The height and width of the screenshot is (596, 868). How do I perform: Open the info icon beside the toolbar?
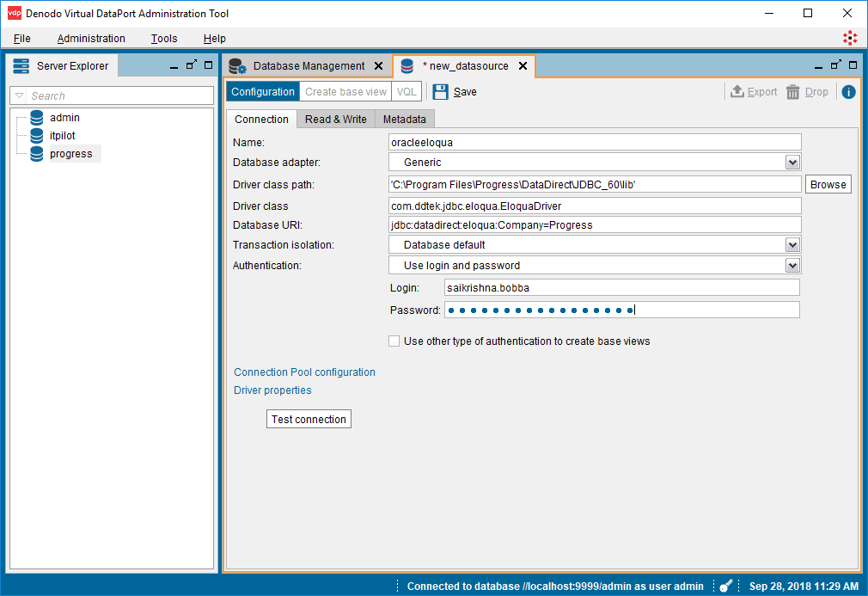coord(848,91)
